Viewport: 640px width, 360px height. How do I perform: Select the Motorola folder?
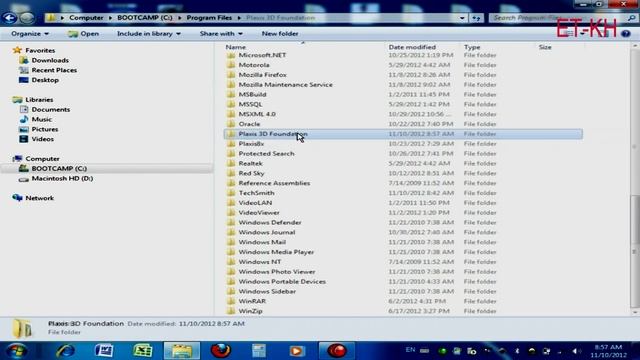click(x=254, y=64)
